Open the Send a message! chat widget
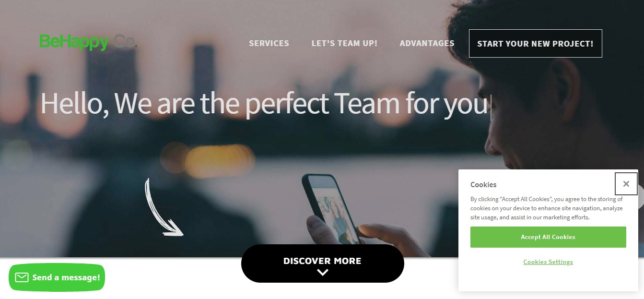 tap(57, 277)
